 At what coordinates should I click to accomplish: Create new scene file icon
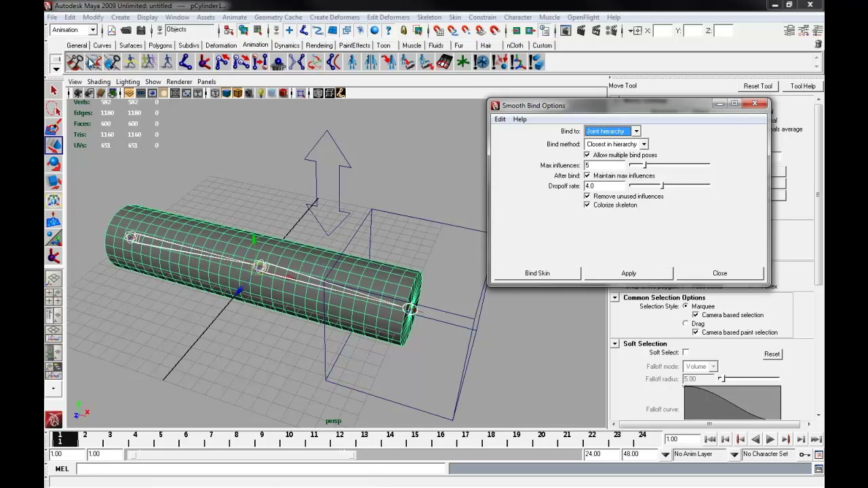111,30
